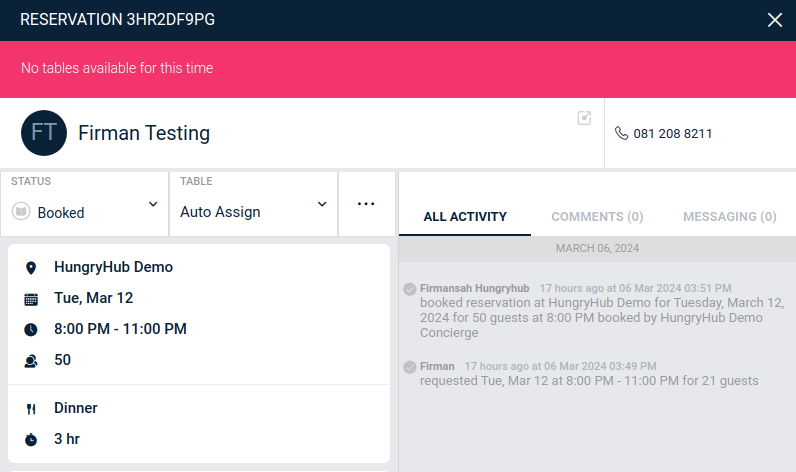Click the FT avatar circle
Screen dimensions: 796x472
tap(44, 133)
